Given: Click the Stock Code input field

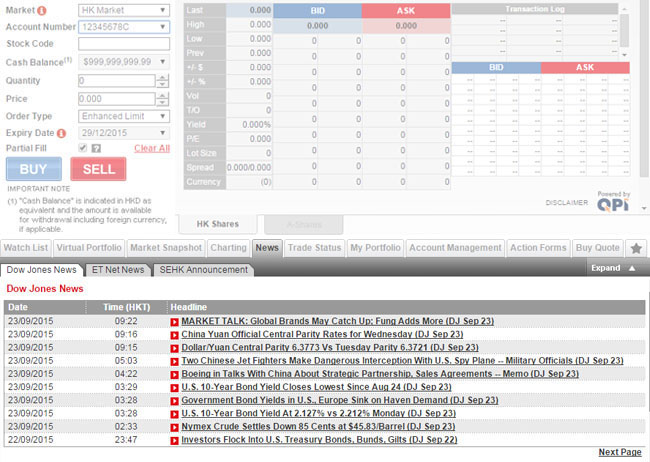Looking at the screenshot, I should coord(124,44).
